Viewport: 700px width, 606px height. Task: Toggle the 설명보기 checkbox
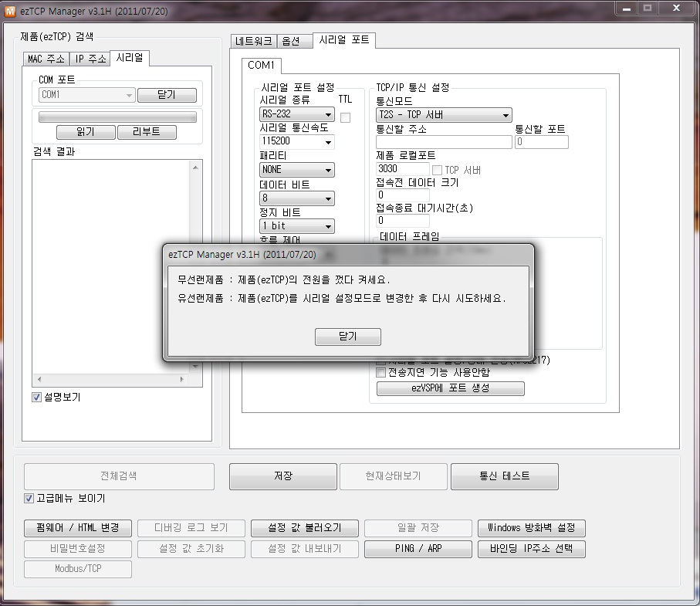coord(36,397)
